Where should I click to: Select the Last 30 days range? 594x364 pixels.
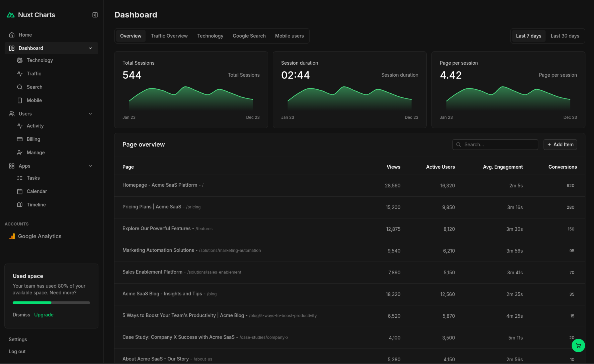(x=565, y=36)
